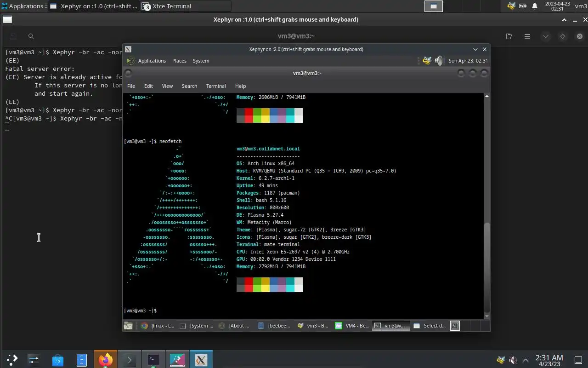Open window menu icon of Xephyr :1.0 window
The height and width of the screenshot is (368, 588).
point(7,19)
